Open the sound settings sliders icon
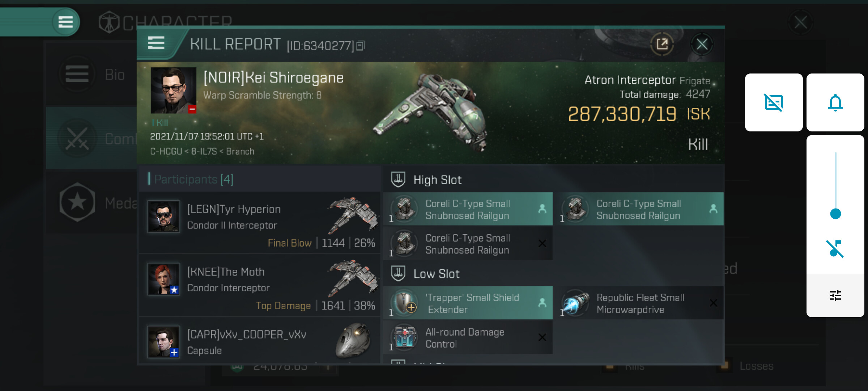The image size is (868, 391). 835,295
